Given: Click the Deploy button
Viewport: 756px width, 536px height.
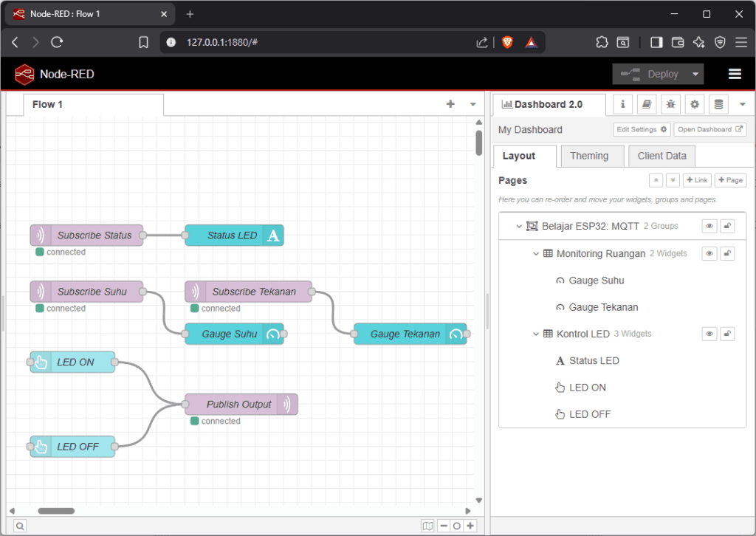Looking at the screenshot, I should tap(650, 75).
